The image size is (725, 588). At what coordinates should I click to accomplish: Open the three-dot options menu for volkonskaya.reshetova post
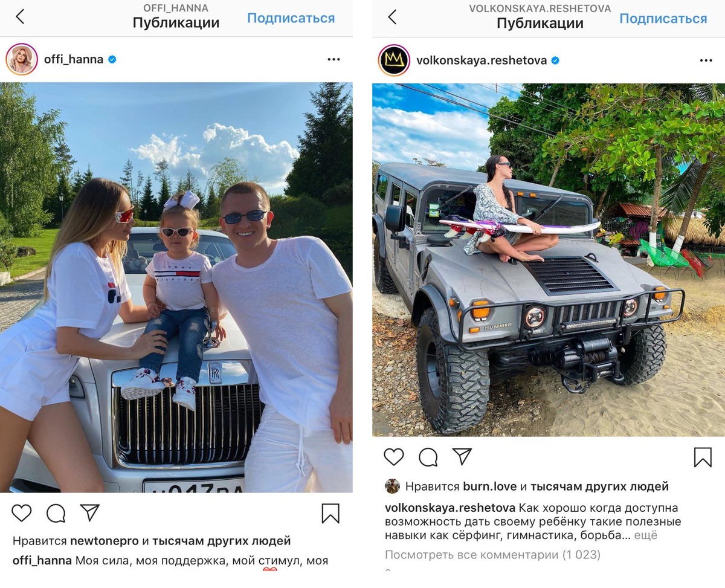(x=706, y=60)
